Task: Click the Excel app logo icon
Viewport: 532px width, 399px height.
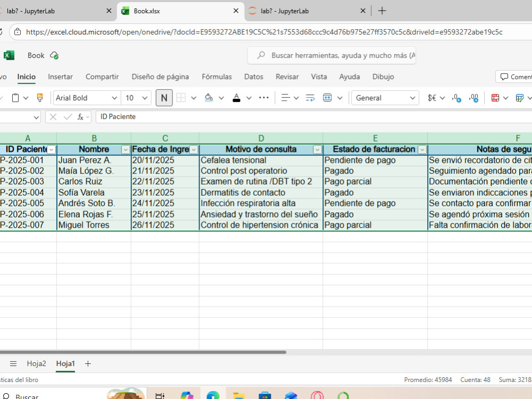Action: tap(9, 55)
